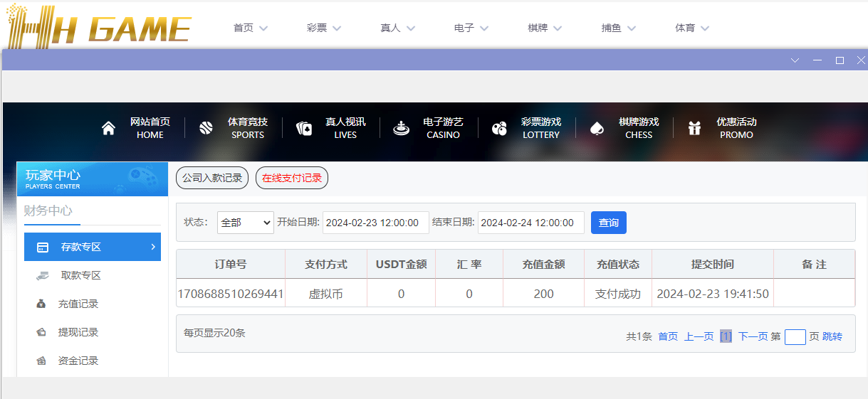Click the 开始日期 date input field
The width and height of the screenshot is (868, 399).
pos(375,223)
